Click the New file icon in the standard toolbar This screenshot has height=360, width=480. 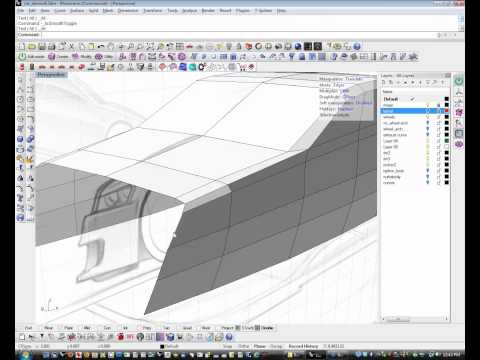[x=22, y=46]
